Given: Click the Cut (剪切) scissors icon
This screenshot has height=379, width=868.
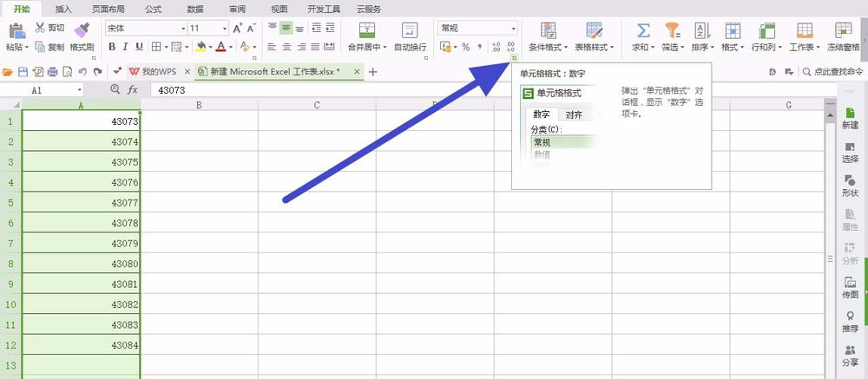Looking at the screenshot, I should point(40,28).
